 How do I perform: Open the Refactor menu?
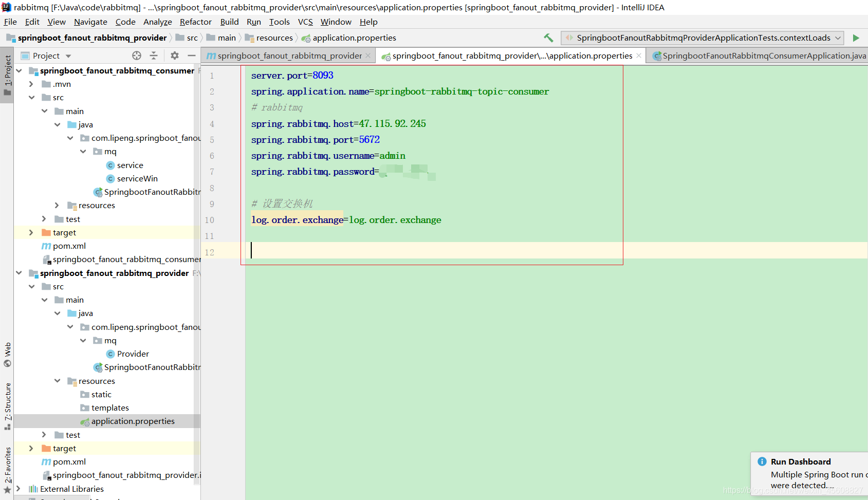tap(195, 22)
